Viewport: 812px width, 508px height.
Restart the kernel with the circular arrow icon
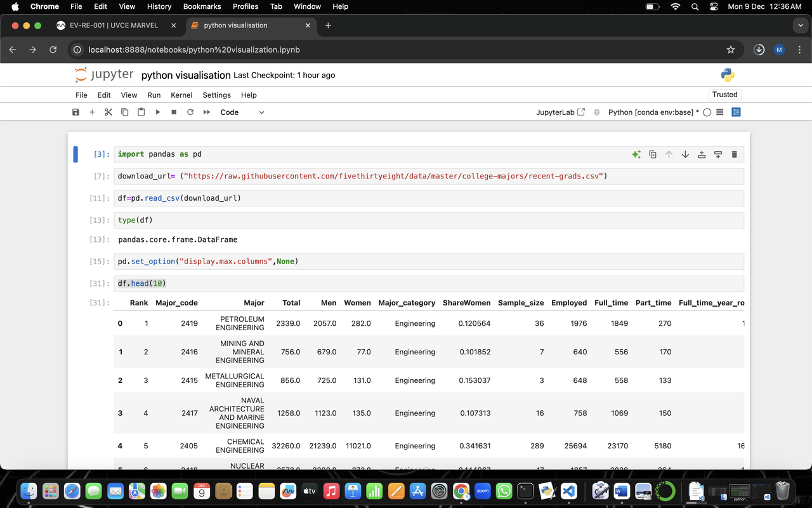pyautogui.click(x=190, y=112)
